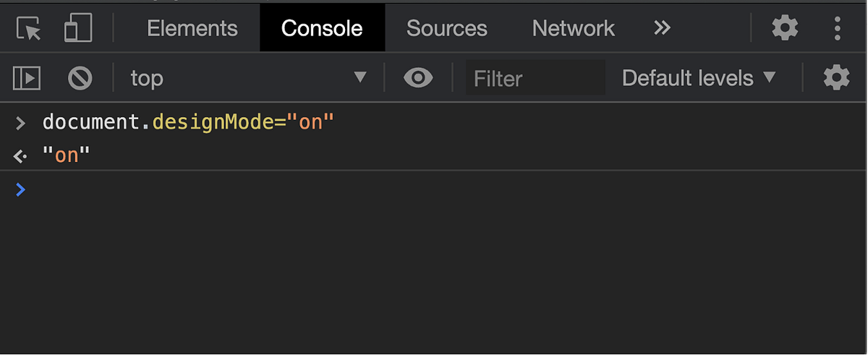Show more tabs with double chevron
Screen dimensions: 868x355
(662, 28)
